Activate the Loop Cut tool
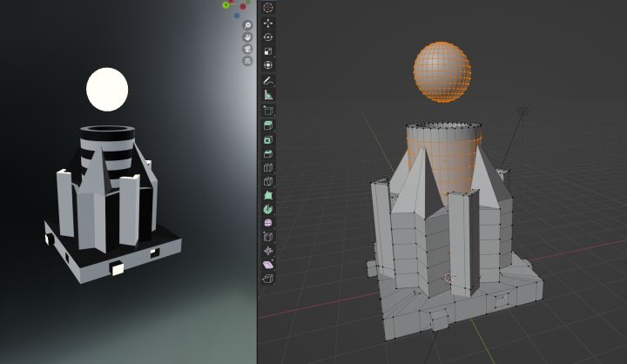627x364 pixels. click(x=268, y=167)
